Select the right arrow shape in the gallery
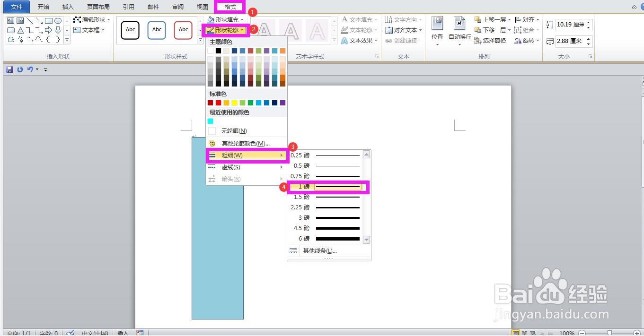 48,30
